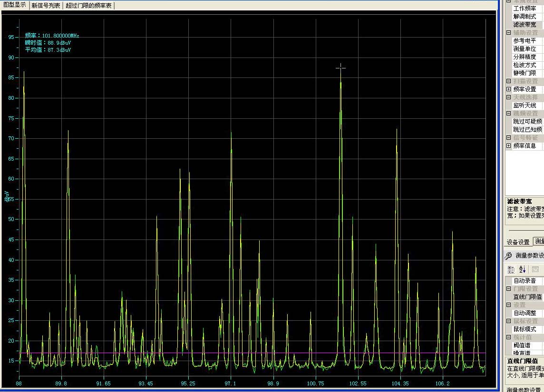
Task: Collapse the 门限设置 section
Action: pyautogui.click(x=508, y=289)
